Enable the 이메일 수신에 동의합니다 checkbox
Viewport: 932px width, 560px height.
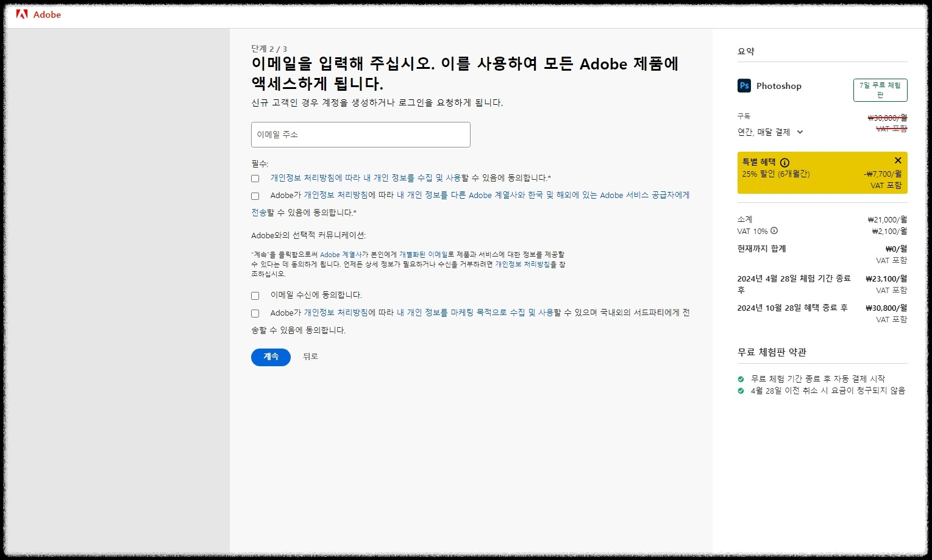(x=255, y=296)
